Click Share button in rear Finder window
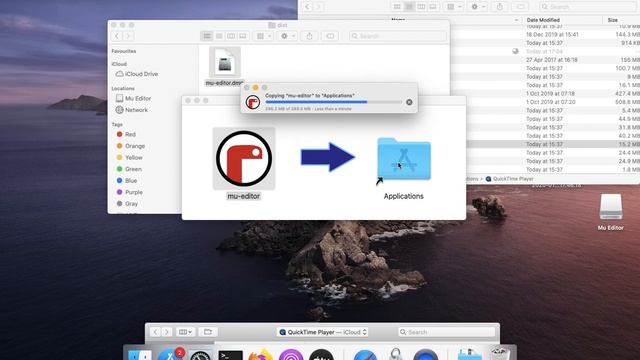640x360 pixels. [500, 7]
